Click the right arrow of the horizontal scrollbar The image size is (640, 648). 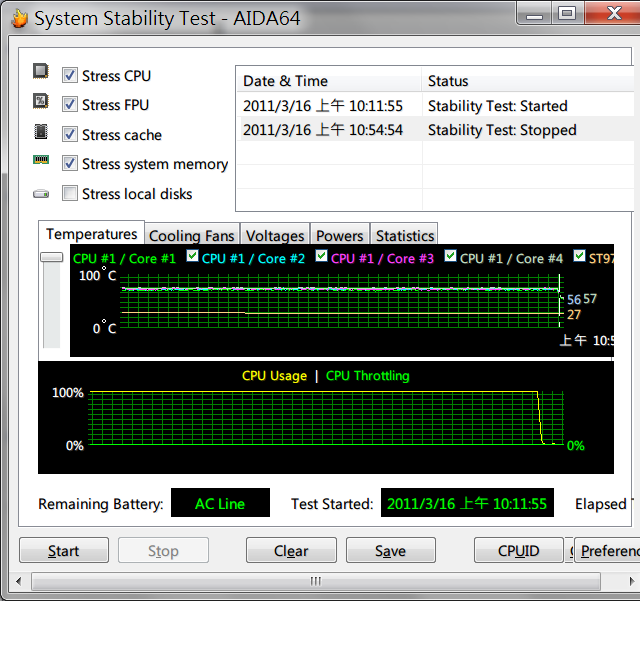tap(632, 581)
